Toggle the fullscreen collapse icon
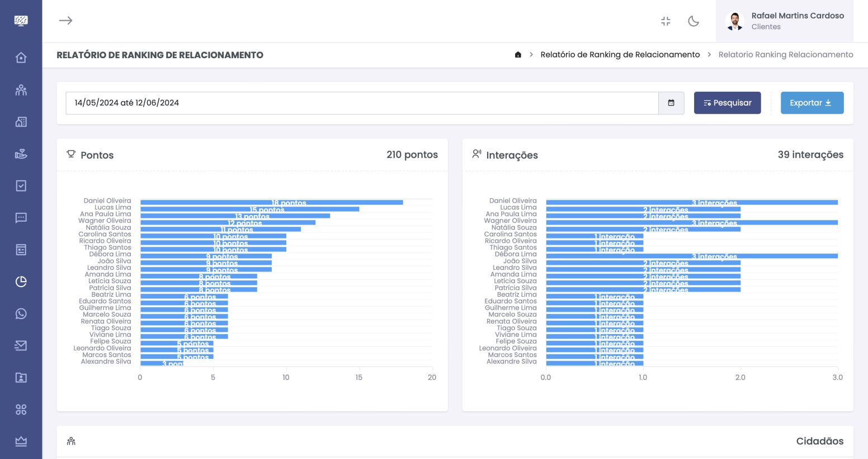868x459 pixels. pyautogui.click(x=666, y=21)
